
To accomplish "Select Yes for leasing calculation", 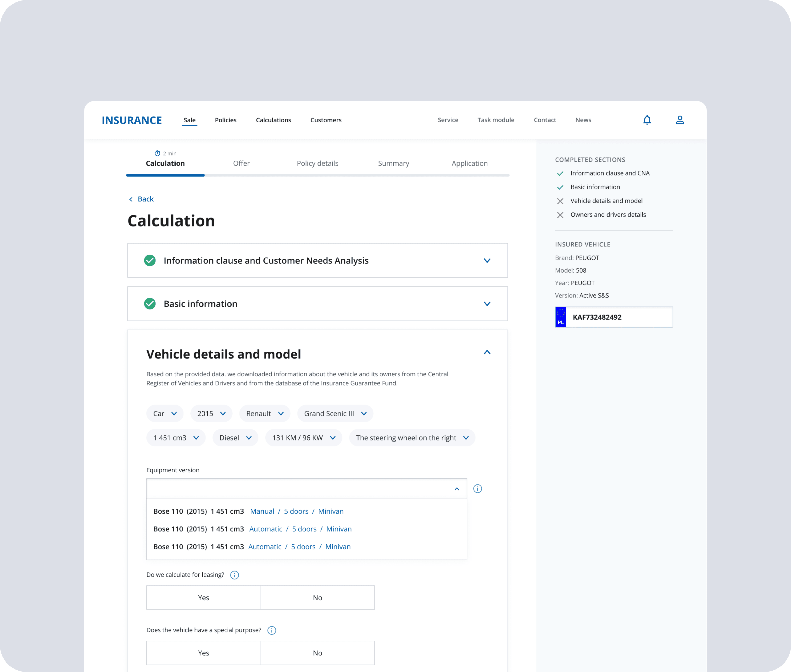I will tap(204, 598).
